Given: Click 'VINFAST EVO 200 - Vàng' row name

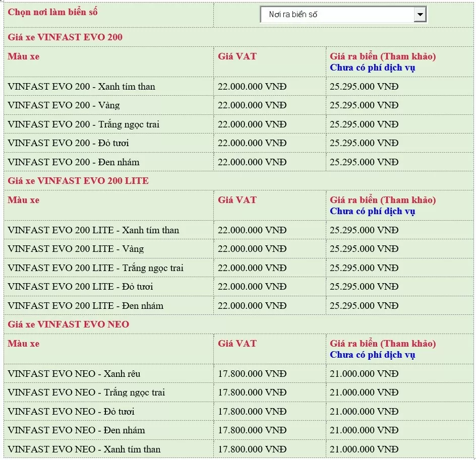Looking at the screenshot, I should [x=64, y=105].
